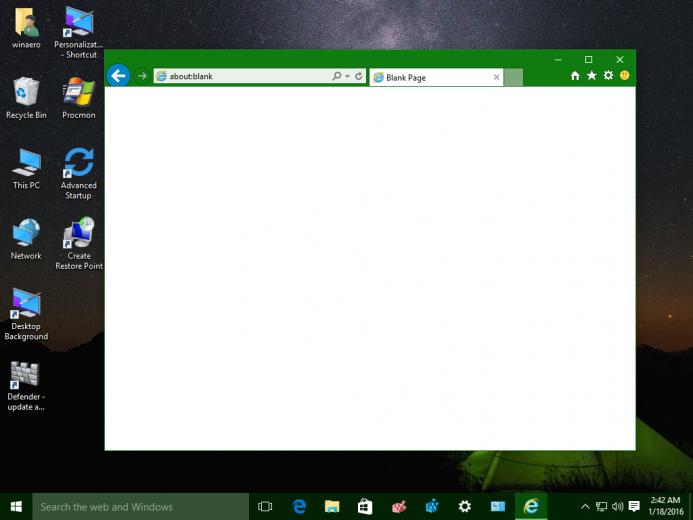Click the Search the web and Windows box
The height and width of the screenshot is (520, 693).
[141, 507]
